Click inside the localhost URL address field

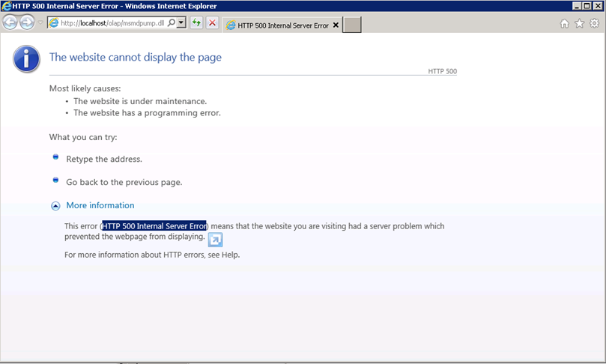111,23
